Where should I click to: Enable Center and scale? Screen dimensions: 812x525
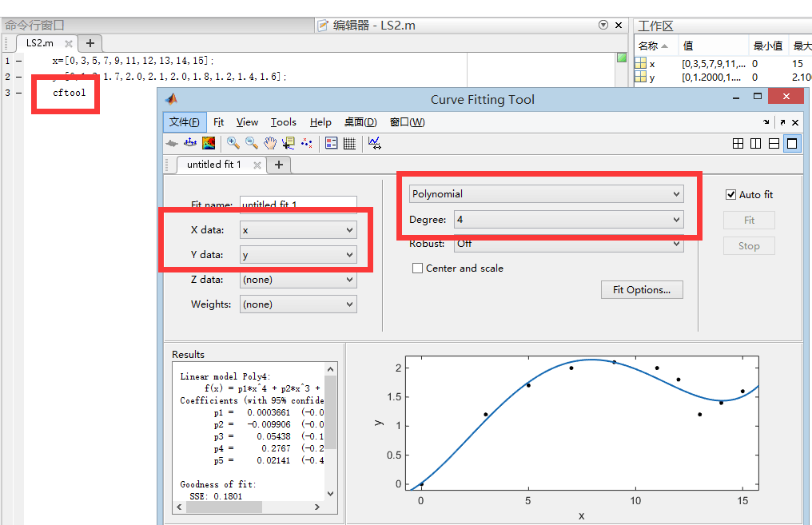pyautogui.click(x=416, y=268)
